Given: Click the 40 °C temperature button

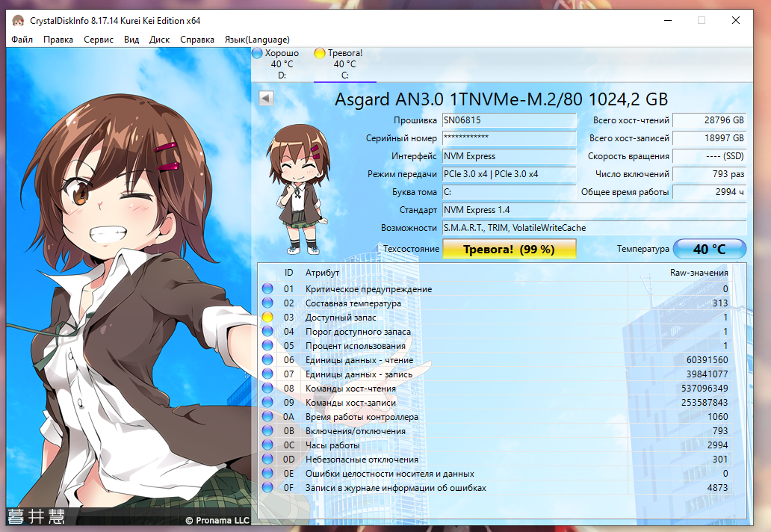Looking at the screenshot, I should tap(709, 249).
